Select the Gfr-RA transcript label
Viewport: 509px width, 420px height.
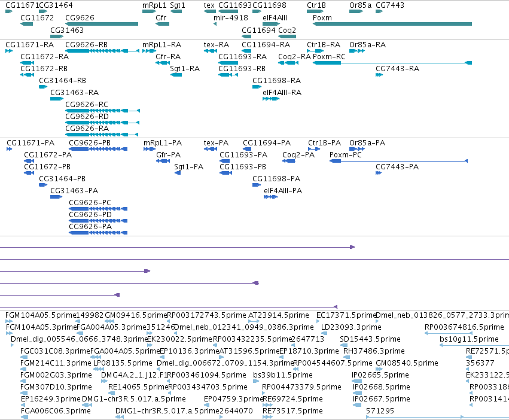[x=168, y=56]
